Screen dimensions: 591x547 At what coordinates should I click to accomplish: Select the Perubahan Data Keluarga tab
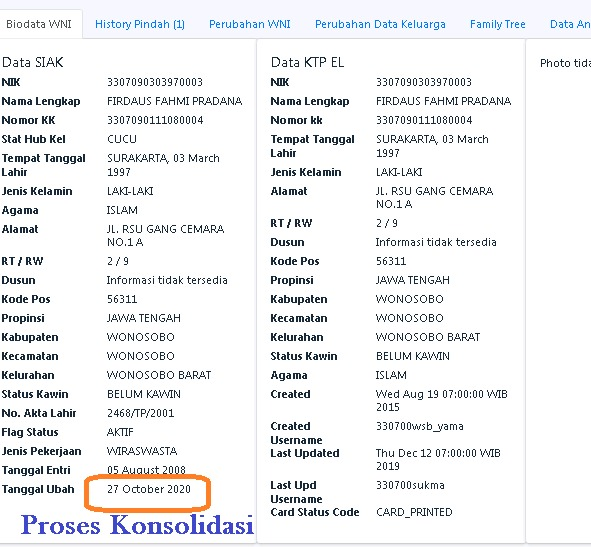coord(380,24)
